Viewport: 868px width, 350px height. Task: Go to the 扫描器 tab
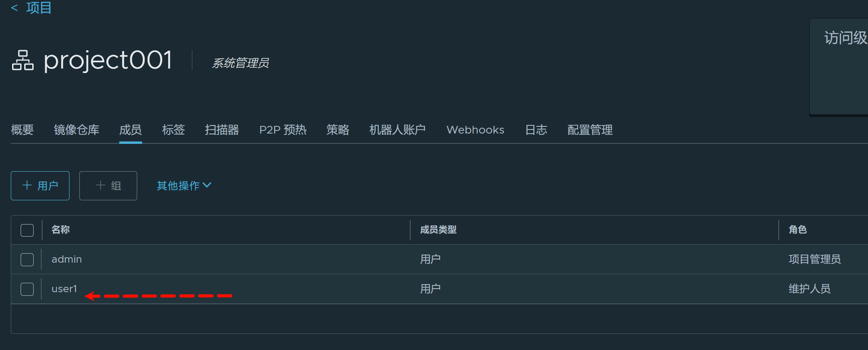(222, 130)
